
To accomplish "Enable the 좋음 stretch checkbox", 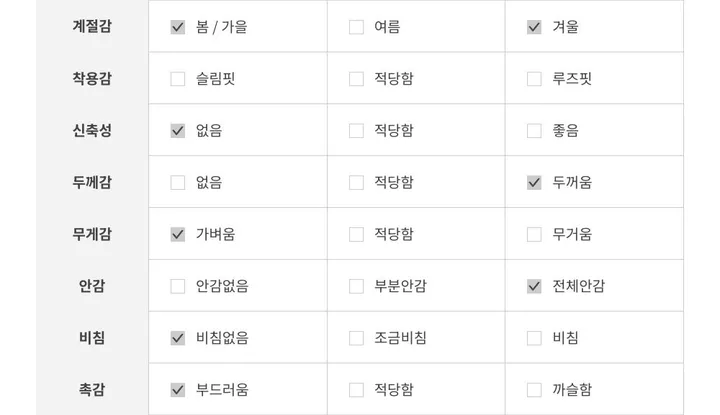I will (534, 130).
